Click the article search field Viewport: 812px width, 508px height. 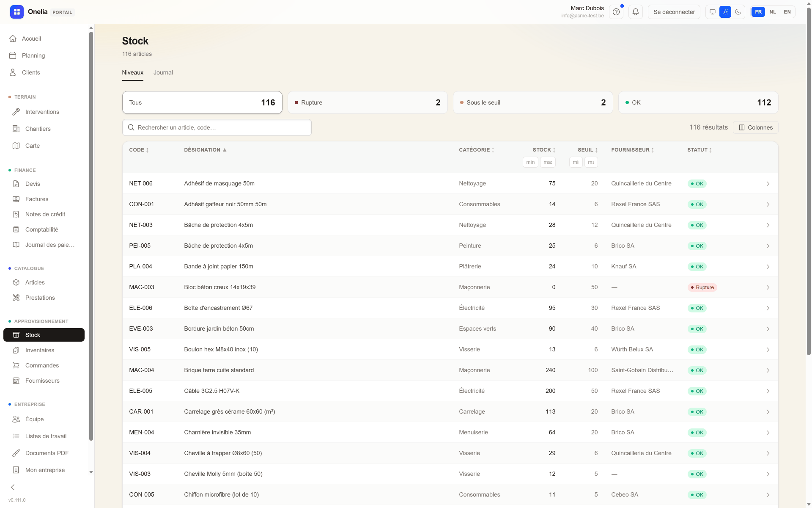[217, 127]
